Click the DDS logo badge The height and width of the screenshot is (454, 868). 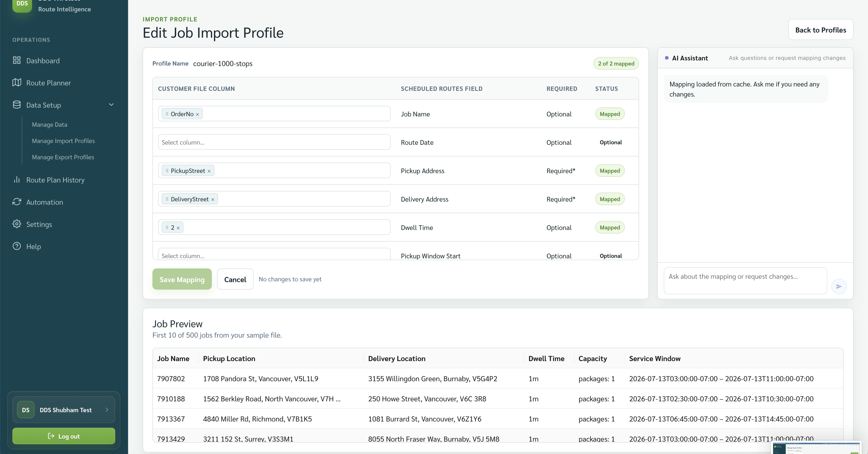(x=22, y=4)
